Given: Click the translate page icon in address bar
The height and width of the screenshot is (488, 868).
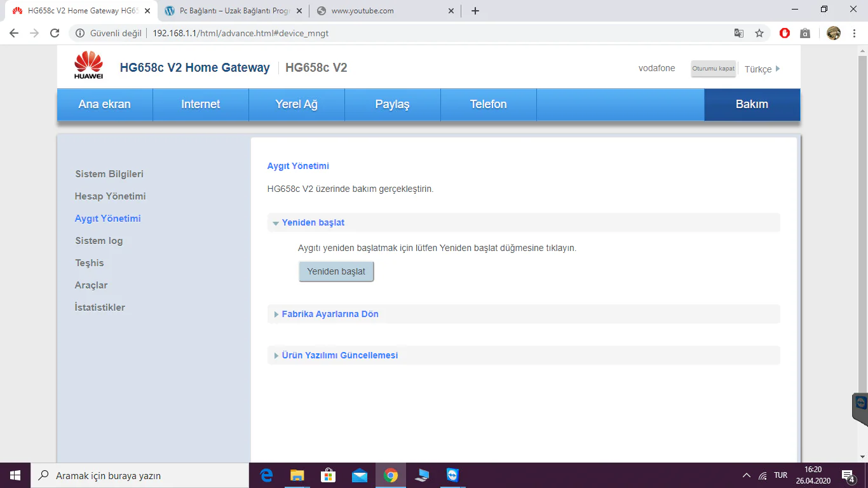Looking at the screenshot, I should (x=739, y=33).
